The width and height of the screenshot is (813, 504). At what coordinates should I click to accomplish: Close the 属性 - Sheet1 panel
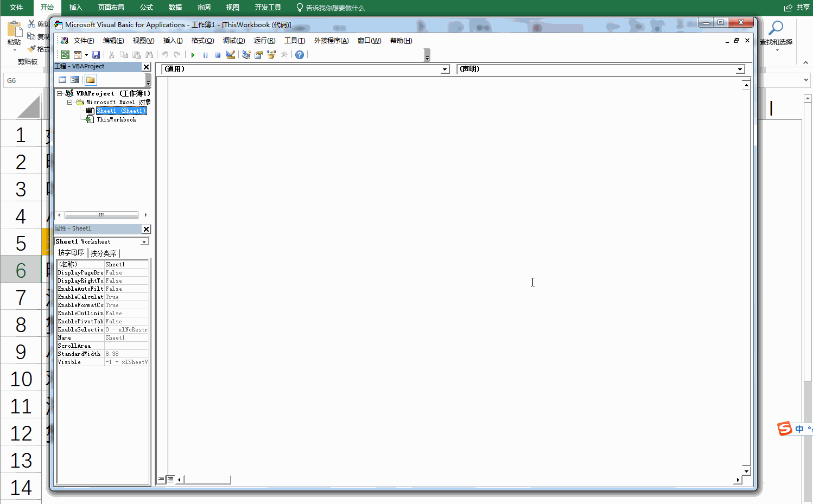[146, 229]
